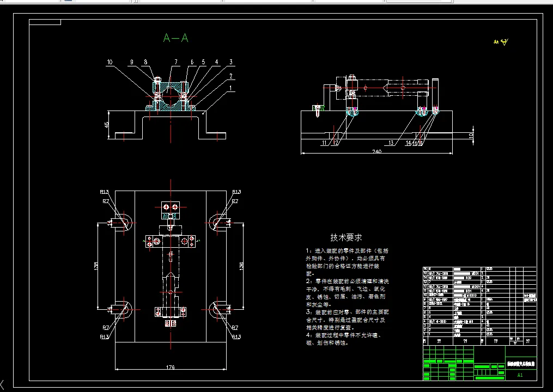
Task: Click part callout number 6 in A—A view
Action: (x=192, y=62)
